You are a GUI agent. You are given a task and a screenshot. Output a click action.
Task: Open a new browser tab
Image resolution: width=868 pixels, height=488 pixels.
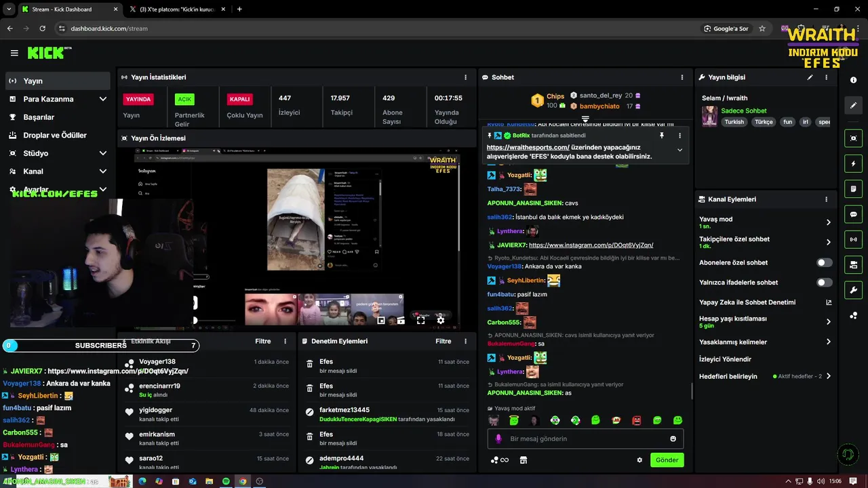click(239, 9)
